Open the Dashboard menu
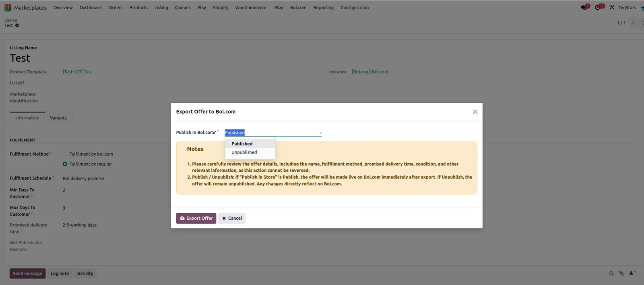The height and width of the screenshot is (285, 644). (x=91, y=8)
